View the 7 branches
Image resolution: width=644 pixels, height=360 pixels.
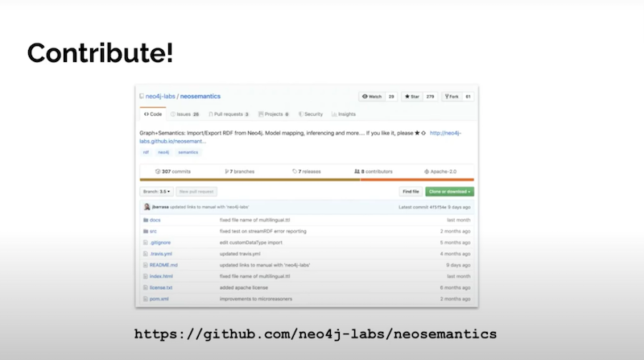[x=240, y=172]
